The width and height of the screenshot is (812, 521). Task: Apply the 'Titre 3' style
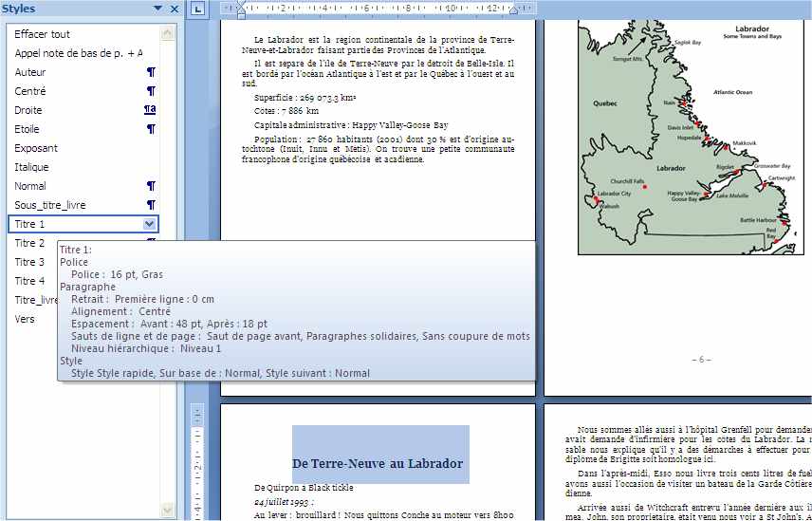point(29,262)
